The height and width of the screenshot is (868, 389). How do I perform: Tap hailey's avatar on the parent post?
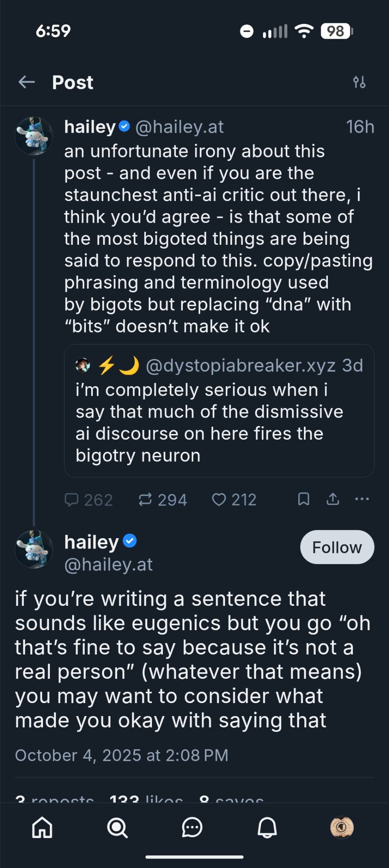click(x=34, y=136)
